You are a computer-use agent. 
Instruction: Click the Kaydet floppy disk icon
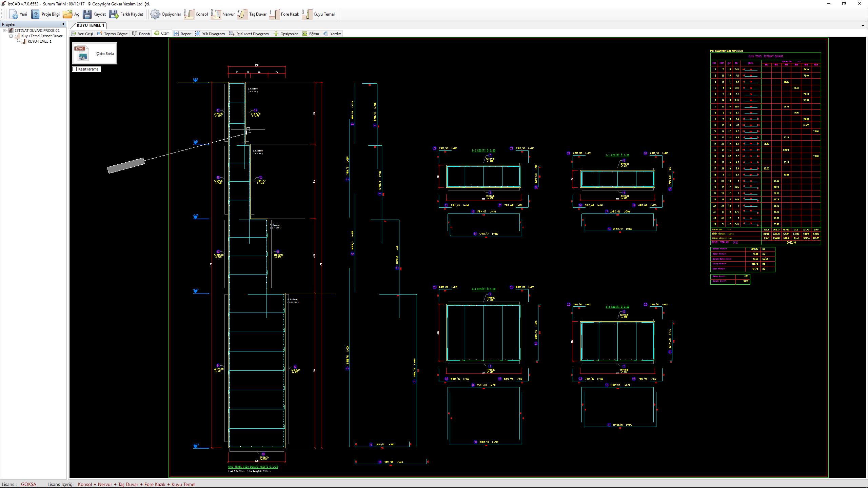point(87,14)
